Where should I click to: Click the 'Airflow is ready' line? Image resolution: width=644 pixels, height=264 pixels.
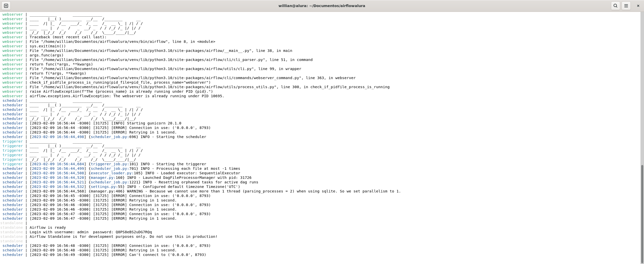[x=48, y=227]
